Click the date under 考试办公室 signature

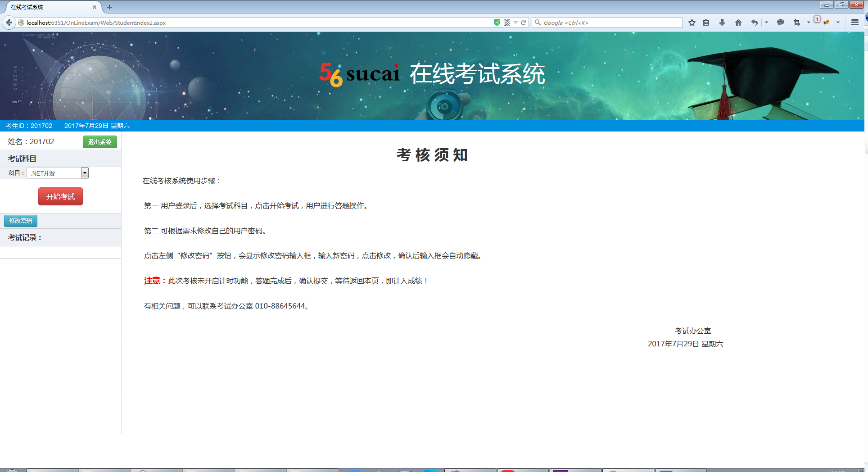point(685,344)
